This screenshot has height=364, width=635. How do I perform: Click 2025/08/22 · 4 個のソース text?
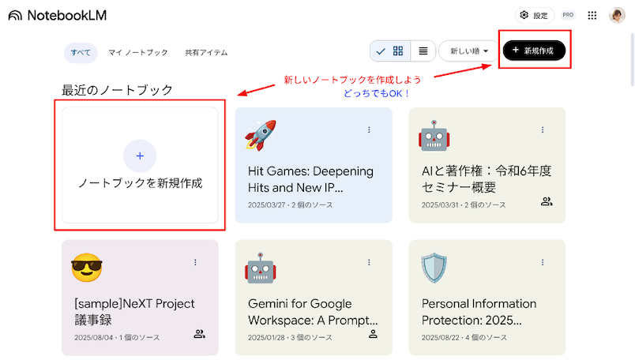(464, 338)
